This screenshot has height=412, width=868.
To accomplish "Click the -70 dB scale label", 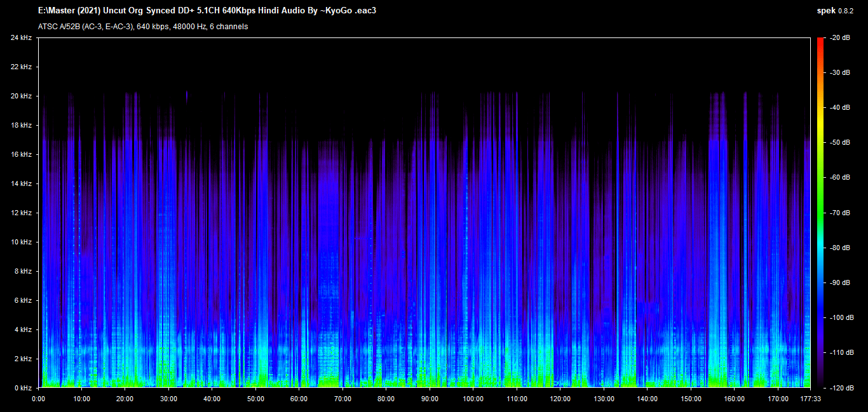I will coord(839,213).
